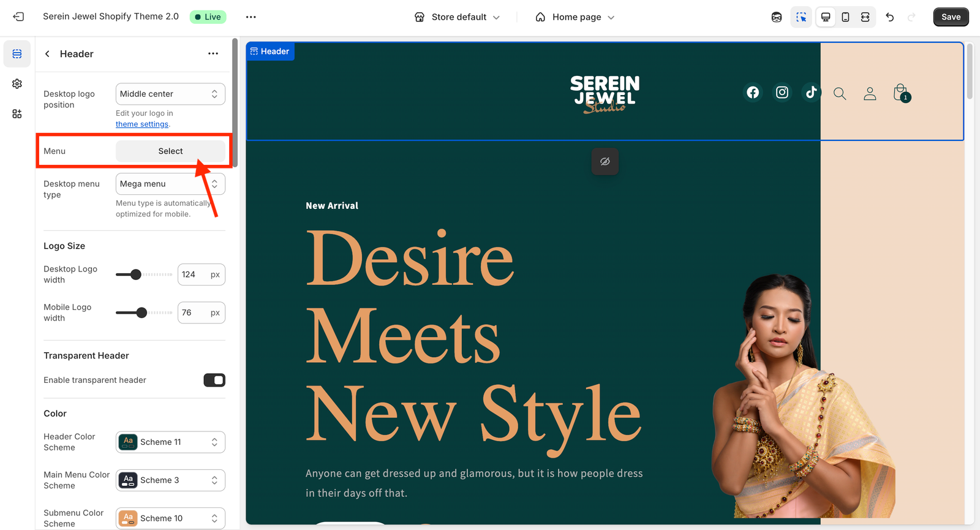Expand the Desktop menu type dropdown
Image resolution: width=980 pixels, height=530 pixels.
click(170, 184)
